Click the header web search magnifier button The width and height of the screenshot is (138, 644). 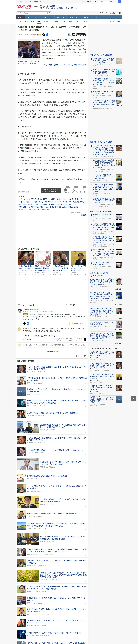click(120, 2)
